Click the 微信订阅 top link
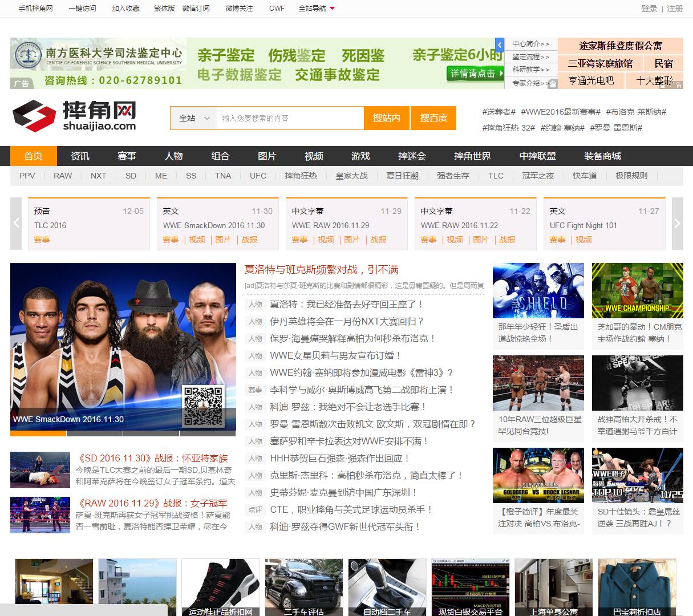 pos(196,9)
